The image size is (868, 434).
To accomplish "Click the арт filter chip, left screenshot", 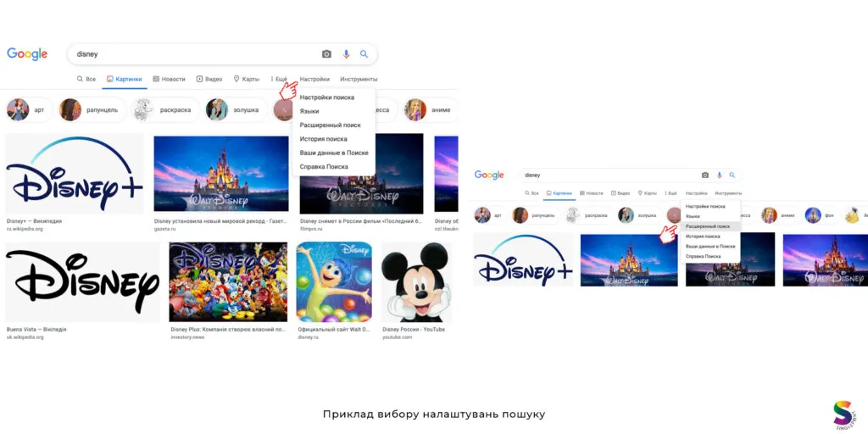I will (28, 109).
